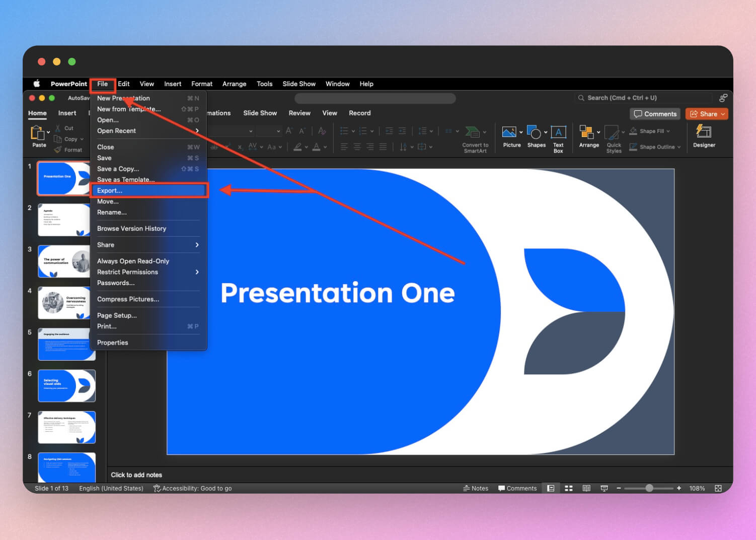Click the text highlight color pen
756x540 pixels.
297,147
